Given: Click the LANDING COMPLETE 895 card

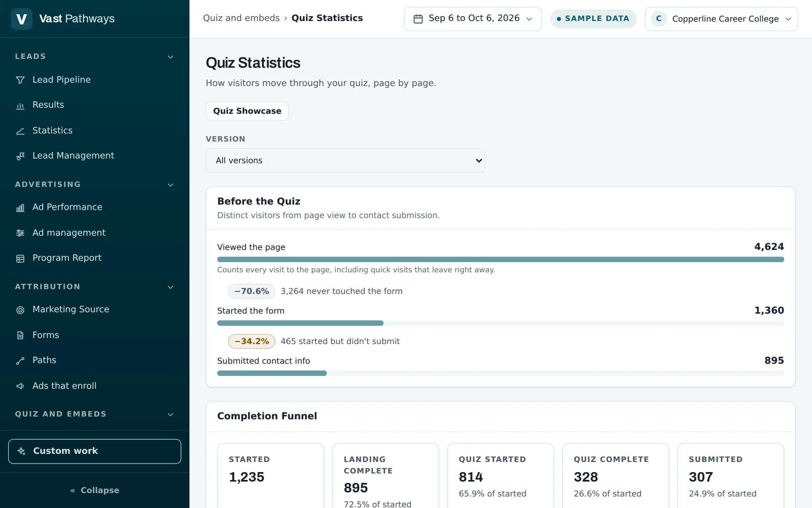Looking at the screenshot, I should click(x=386, y=475).
